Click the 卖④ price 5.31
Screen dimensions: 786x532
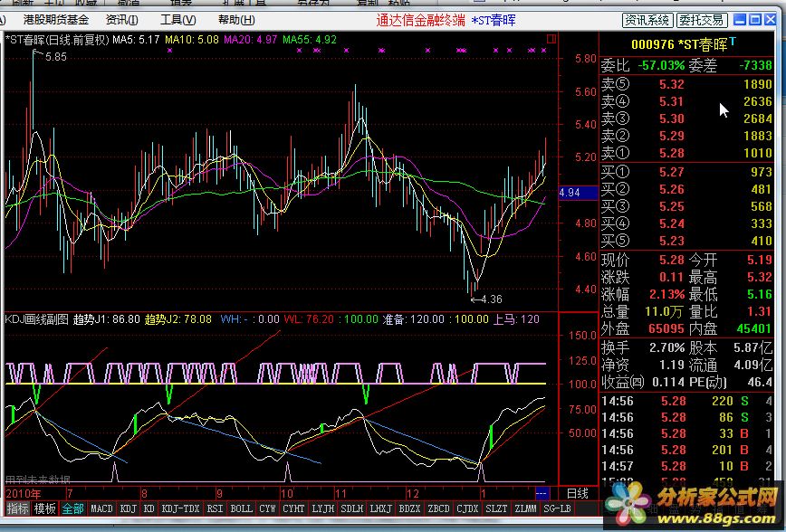[x=672, y=101]
